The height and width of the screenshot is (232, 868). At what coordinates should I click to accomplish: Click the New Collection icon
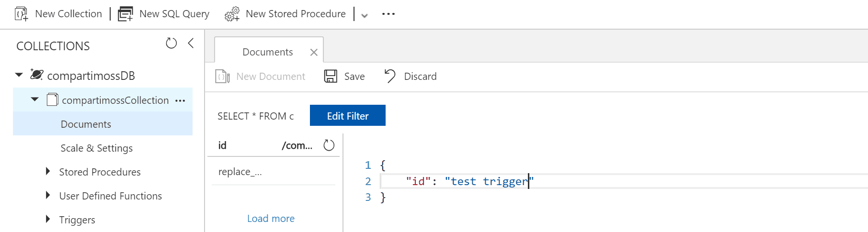[22, 14]
